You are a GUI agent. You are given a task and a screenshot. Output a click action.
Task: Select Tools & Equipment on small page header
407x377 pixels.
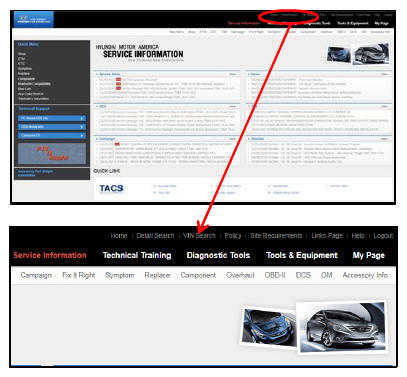point(353,23)
